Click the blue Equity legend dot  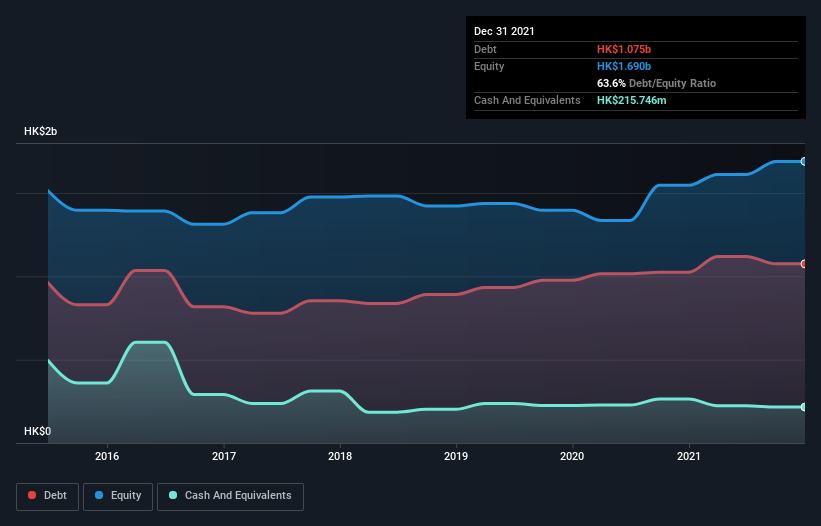(98, 495)
